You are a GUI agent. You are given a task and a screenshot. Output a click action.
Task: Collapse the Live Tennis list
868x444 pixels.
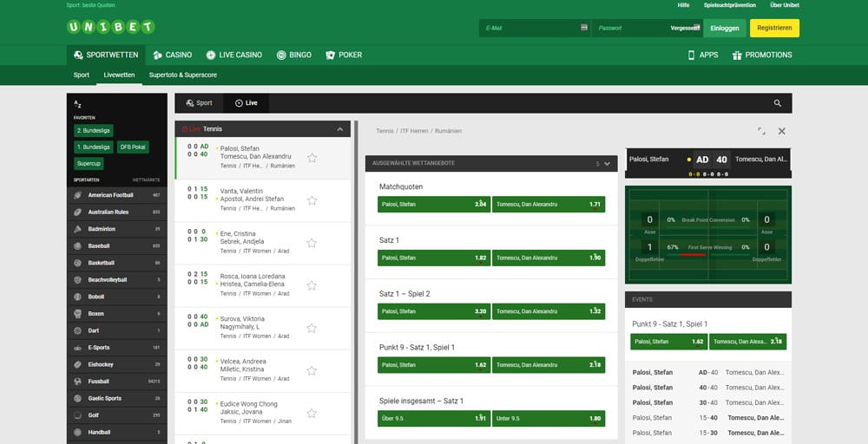point(340,129)
